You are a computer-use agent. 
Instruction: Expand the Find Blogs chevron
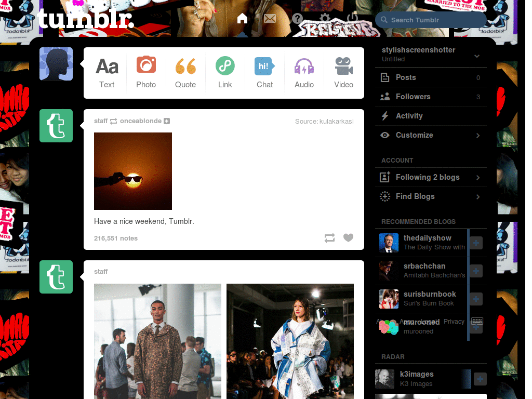coord(478,197)
